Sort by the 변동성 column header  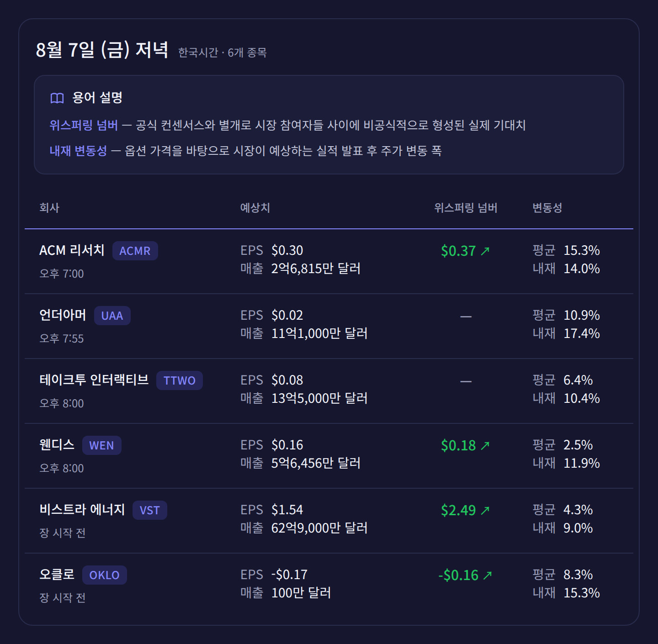547,208
